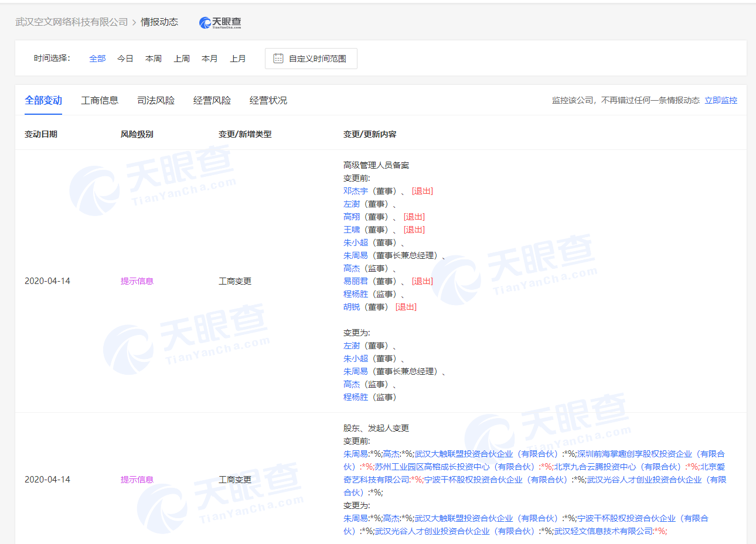Click 2020-04-14 date in 高级管理人员备案 row
Viewport: 756px width, 544px height.
click(x=47, y=281)
